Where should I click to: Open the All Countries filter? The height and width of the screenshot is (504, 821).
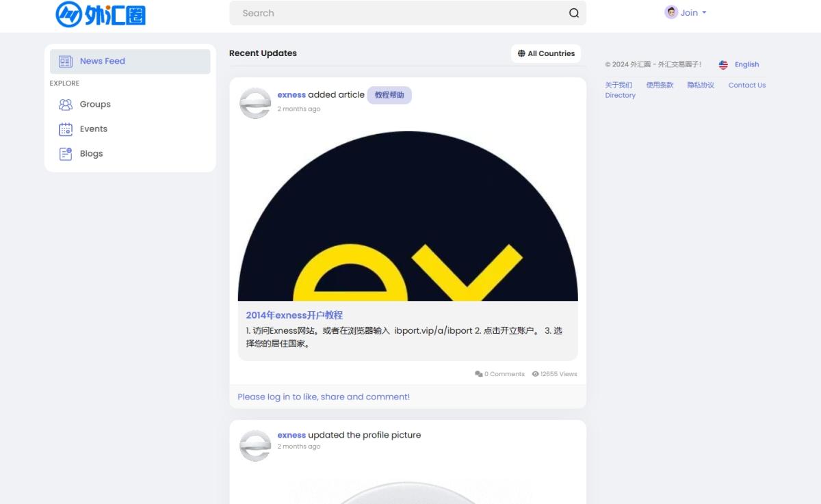545,53
